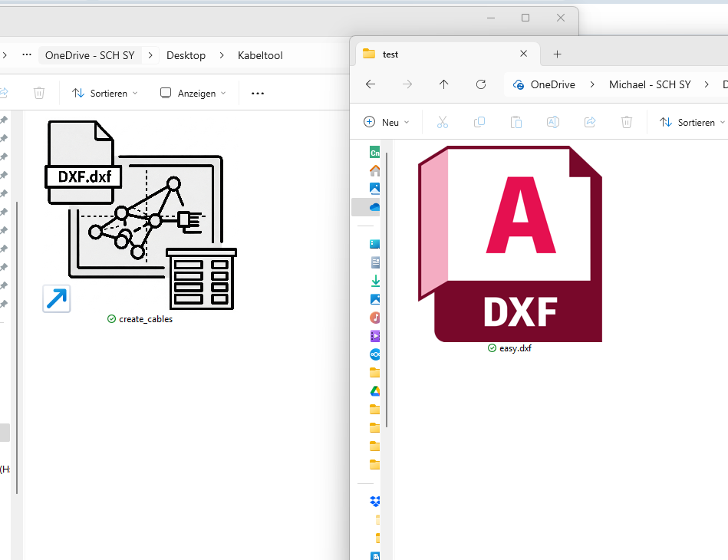
Task: Click Desktop in the breadcrumb path
Action: (x=186, y=55)
